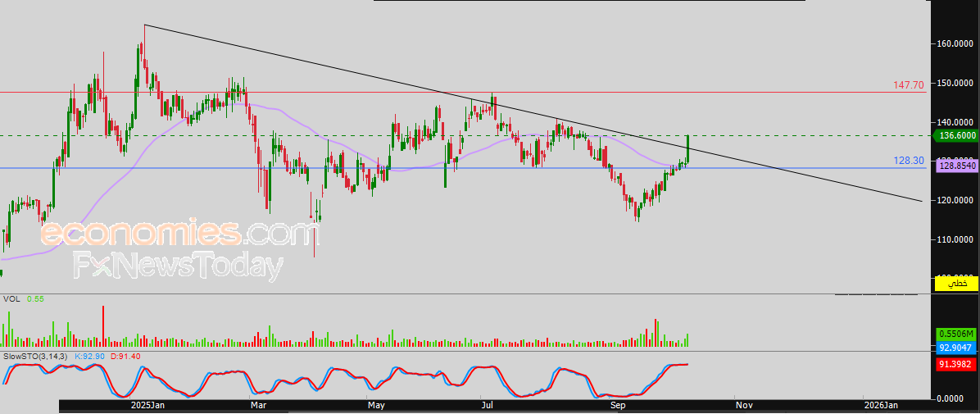Image resolution: width=980 pixels, height=414 pixels.
Task: Click the blue 92.9047 stochastic K tag
Action: point(955,347)
